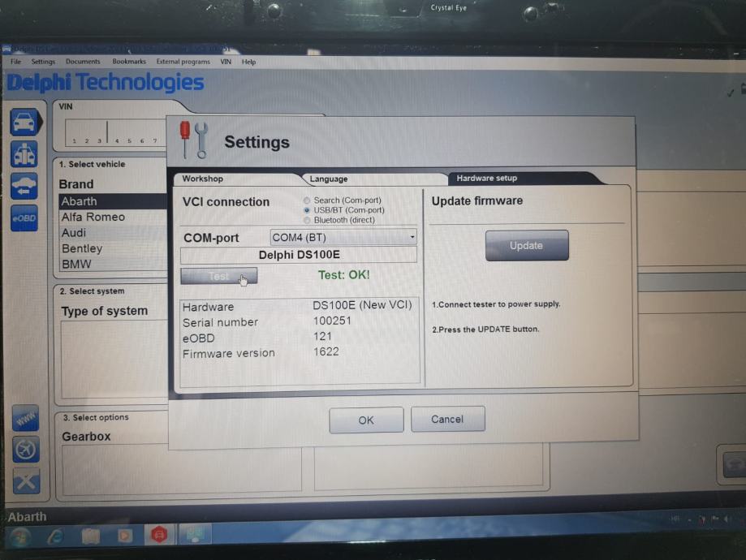Open red hexagon app taskbar icon

pyautogui.click(x=159, y=535)
